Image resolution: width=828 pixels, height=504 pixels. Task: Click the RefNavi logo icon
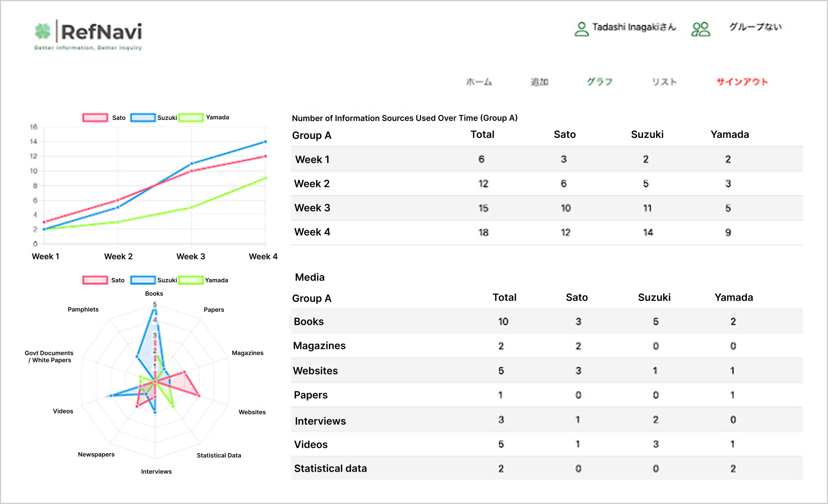coord(43,31)
